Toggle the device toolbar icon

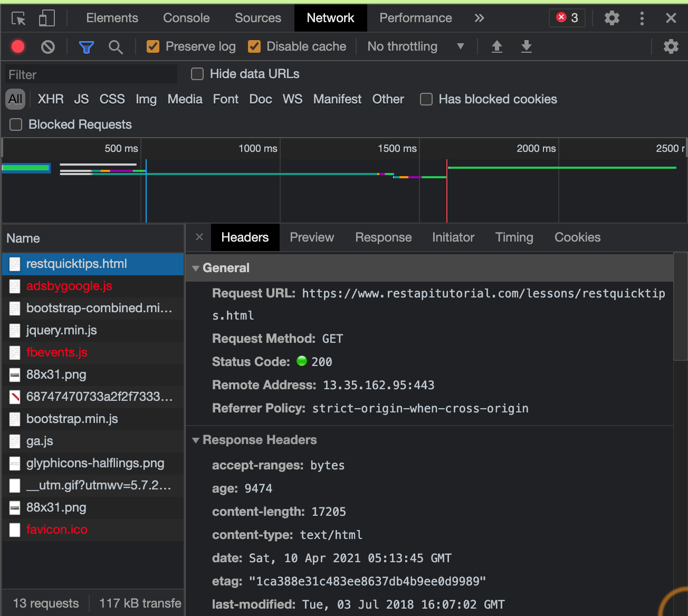coord(47,18)
